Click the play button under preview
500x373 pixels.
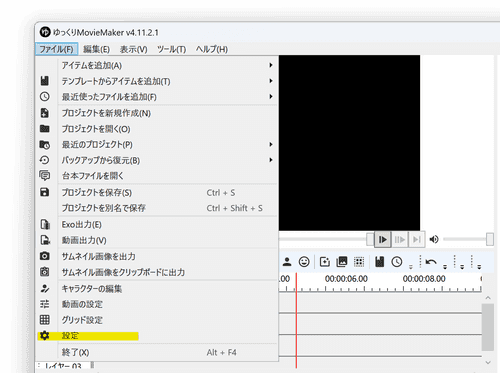coord(382,239)
